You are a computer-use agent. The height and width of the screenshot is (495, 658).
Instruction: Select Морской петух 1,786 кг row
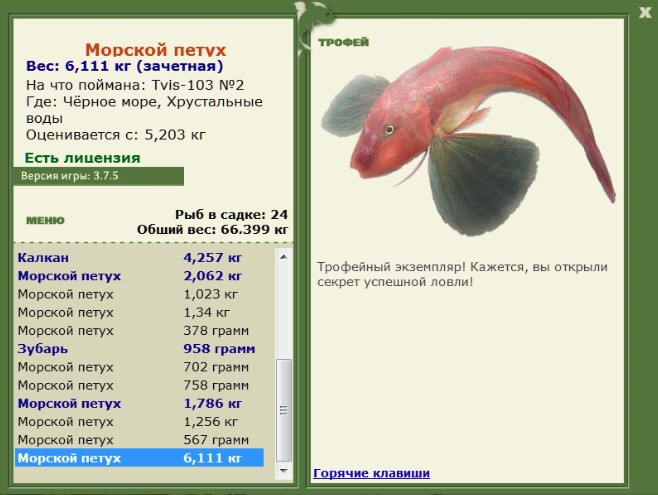coord(139,404)
